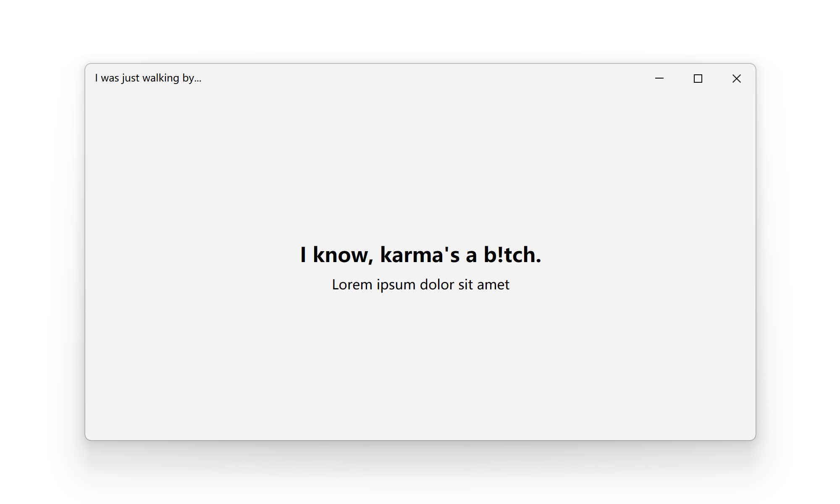Minimize the "I was just walking by..." window
Screen dimensions: 840x504
pos(659,79)
